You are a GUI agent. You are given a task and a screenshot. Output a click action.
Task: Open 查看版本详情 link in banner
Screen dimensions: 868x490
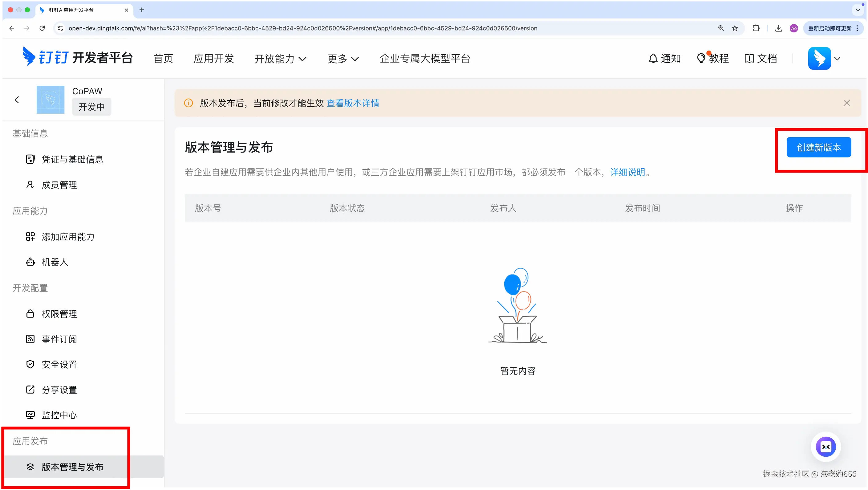pos(352,103)
